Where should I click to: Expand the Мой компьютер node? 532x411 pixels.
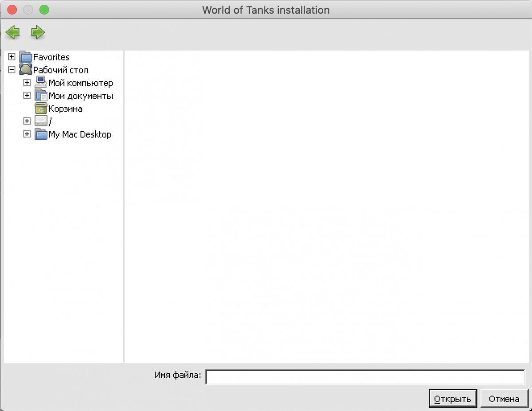tap(27, 83)
